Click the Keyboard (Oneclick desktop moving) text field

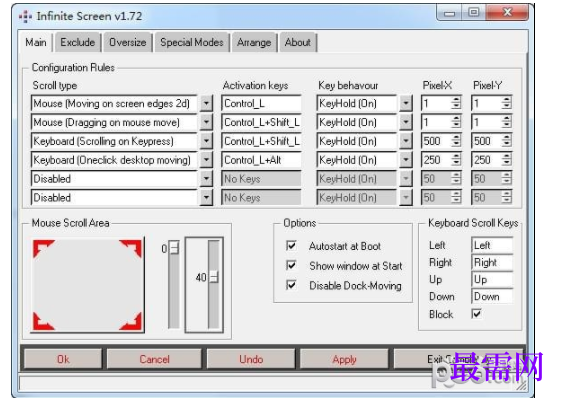(x=114, y=160)
